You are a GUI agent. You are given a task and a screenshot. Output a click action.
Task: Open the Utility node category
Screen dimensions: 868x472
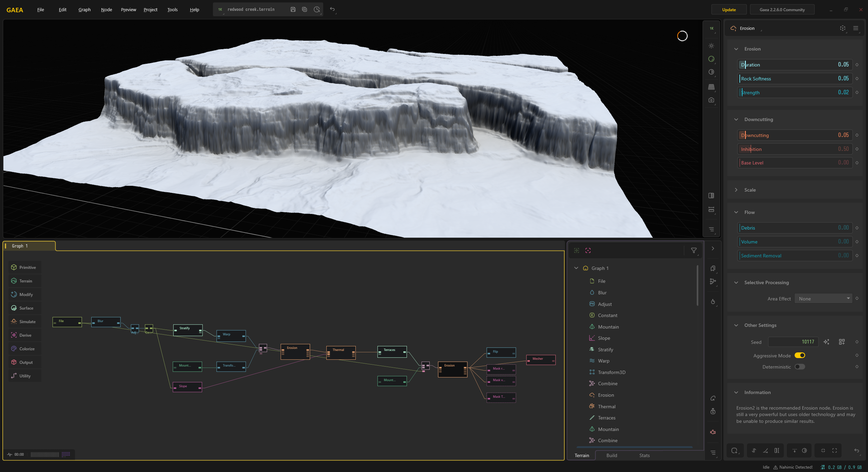[x=25, y=376]
